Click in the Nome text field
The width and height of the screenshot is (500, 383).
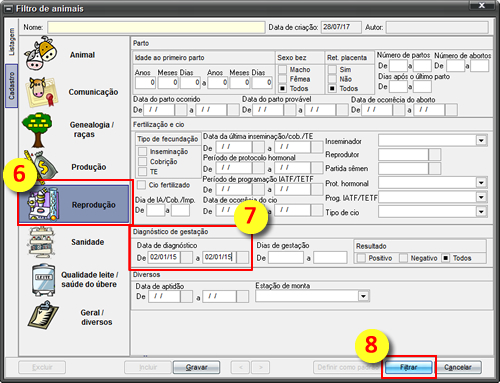(x=156, y=27)
